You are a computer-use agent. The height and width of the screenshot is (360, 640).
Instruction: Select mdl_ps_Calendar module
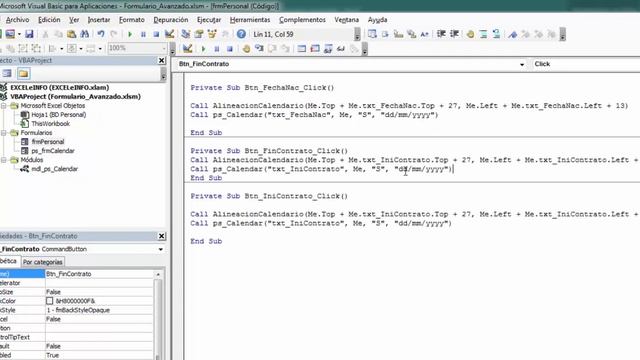(55, 169)
